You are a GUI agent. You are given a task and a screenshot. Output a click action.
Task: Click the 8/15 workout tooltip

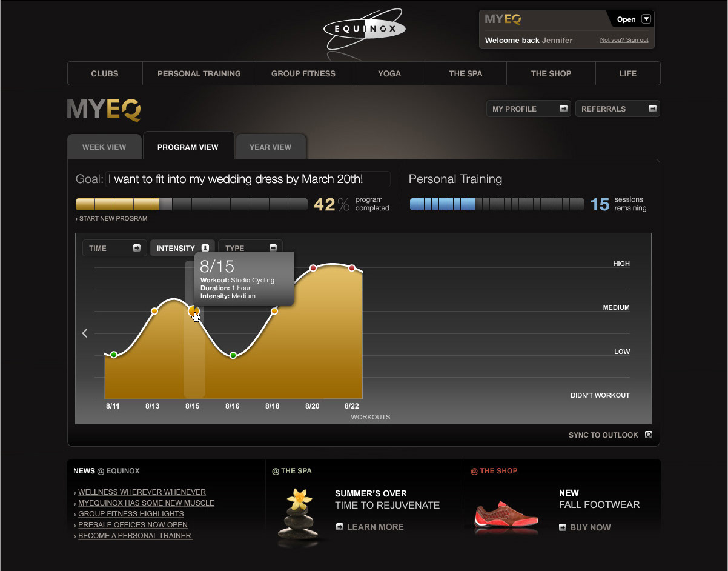245,279
